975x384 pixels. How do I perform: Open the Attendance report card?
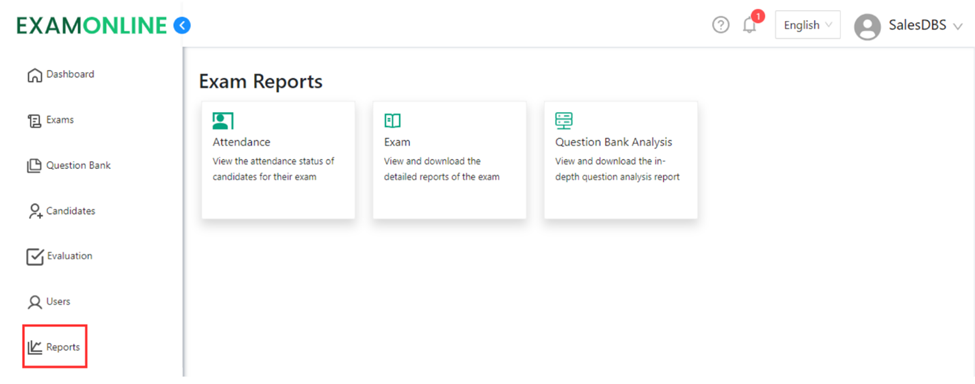[x=279, y=160]
